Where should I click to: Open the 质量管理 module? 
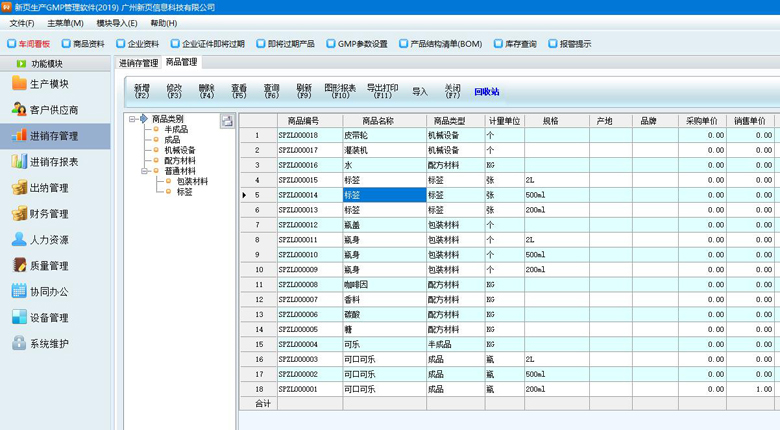[48, 266]
